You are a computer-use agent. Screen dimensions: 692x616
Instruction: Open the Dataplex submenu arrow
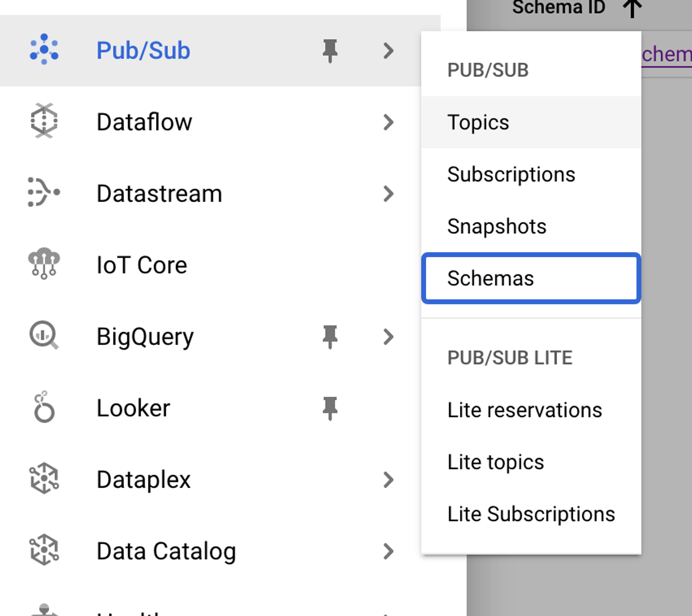point(389,479)
